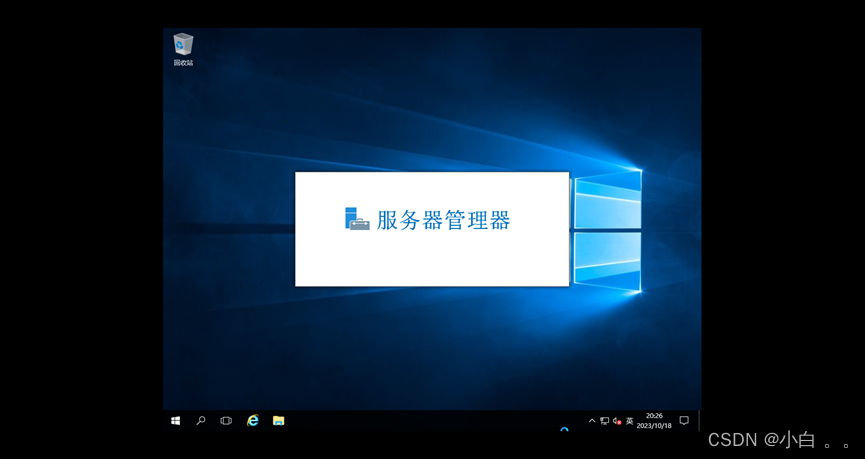Select the 回收站 Recycle Bin desktop icon
This screenshot has width=865, height=459.
coord(183,49)
